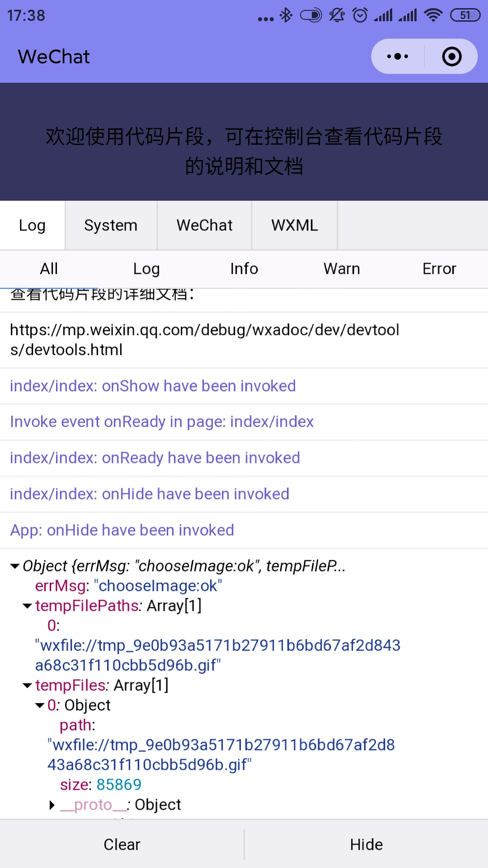The height and width of the screenshot is (868, 488).
Task: Switch to the System panel tab
Action: (111, 225)
